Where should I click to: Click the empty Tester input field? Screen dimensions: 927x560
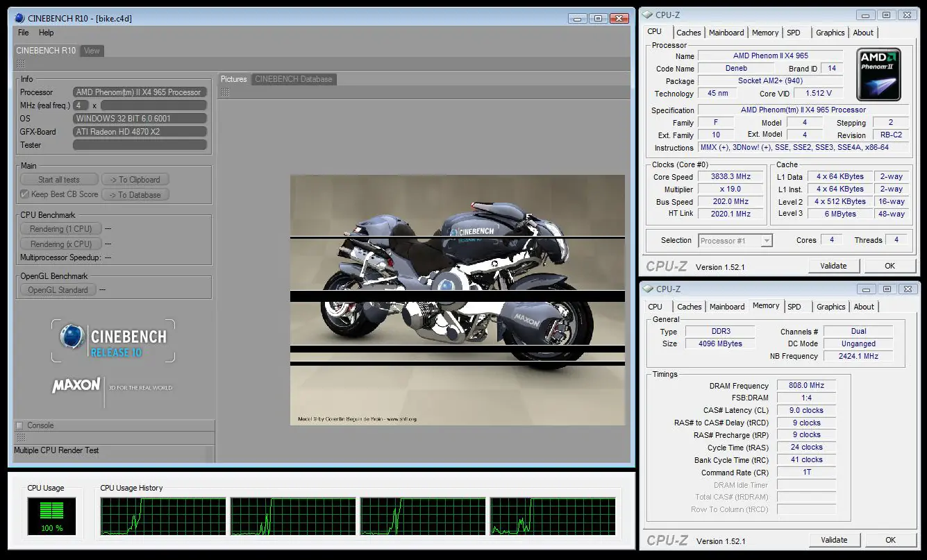140,145
